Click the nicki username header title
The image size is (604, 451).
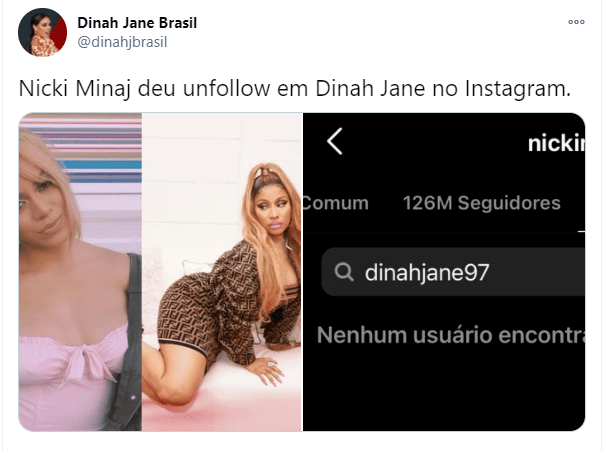(x=556, y=143)
